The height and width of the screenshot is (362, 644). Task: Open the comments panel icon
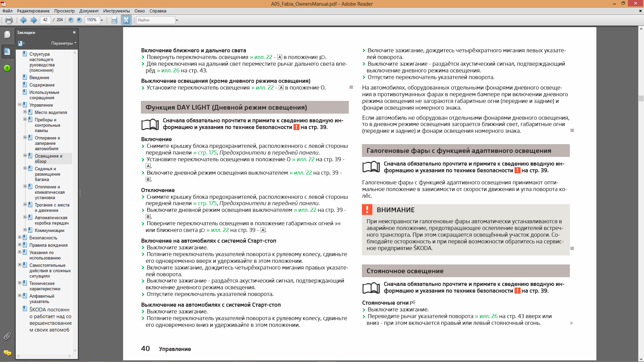click(x=7, y=353)
